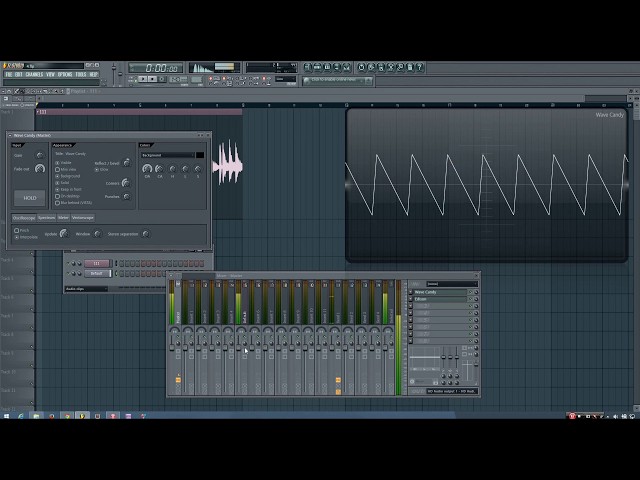
Task: Select the Default channel button in step sequencer
Action: 97,273
